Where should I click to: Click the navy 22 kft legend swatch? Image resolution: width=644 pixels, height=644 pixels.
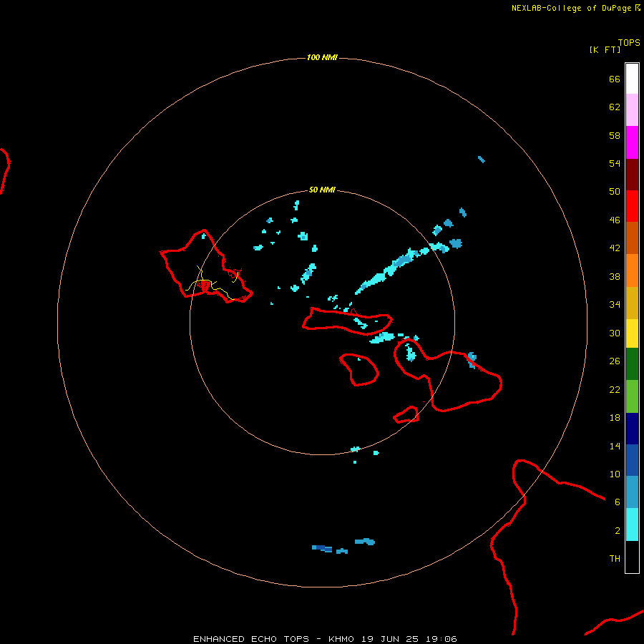(632, 429)
